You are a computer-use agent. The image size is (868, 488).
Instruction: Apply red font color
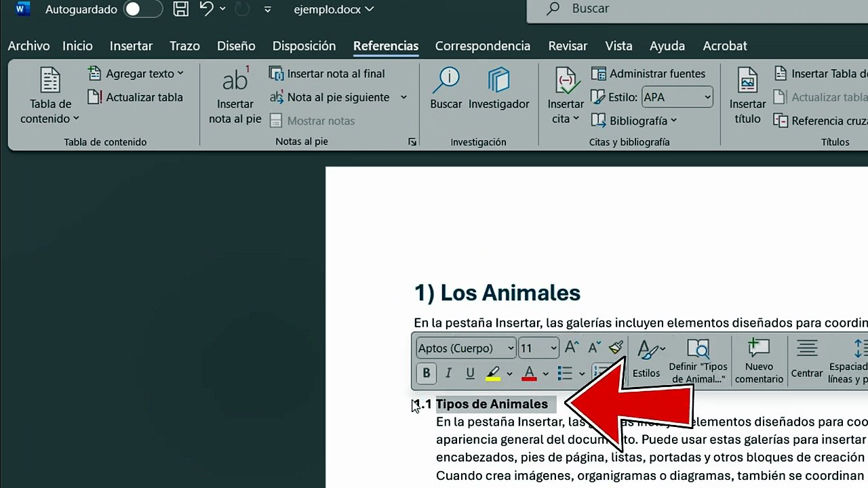(530, 373)
